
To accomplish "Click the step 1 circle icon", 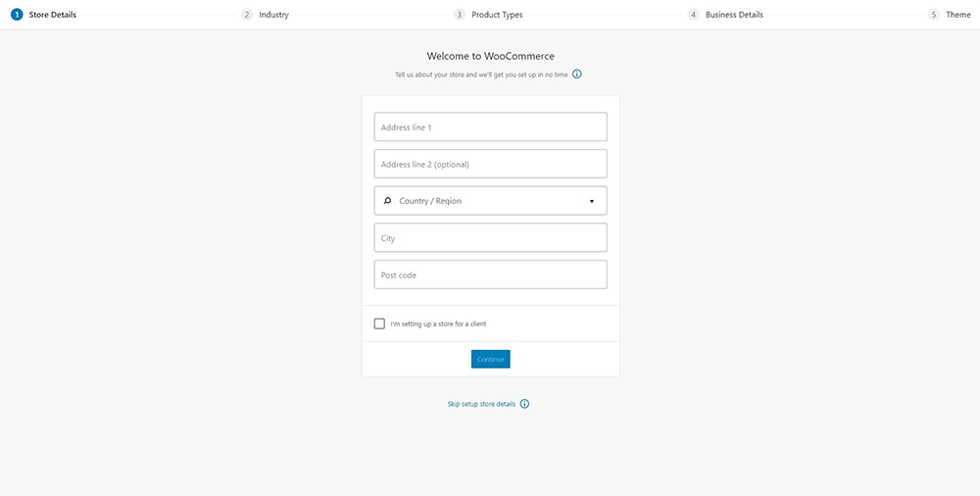I will coord(17,15).
